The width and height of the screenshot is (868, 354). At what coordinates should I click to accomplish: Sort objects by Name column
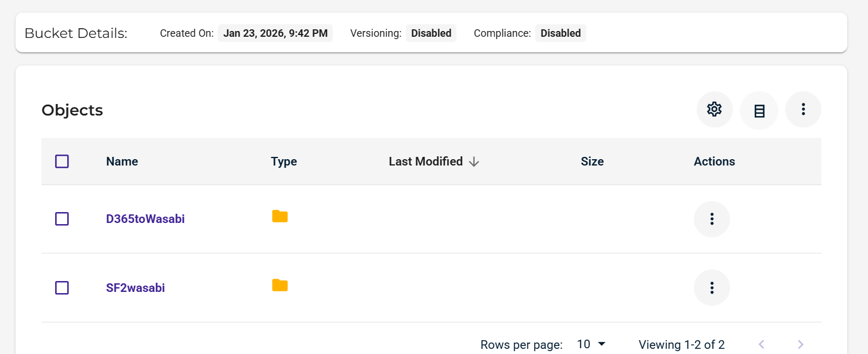[x=122, y=161]
